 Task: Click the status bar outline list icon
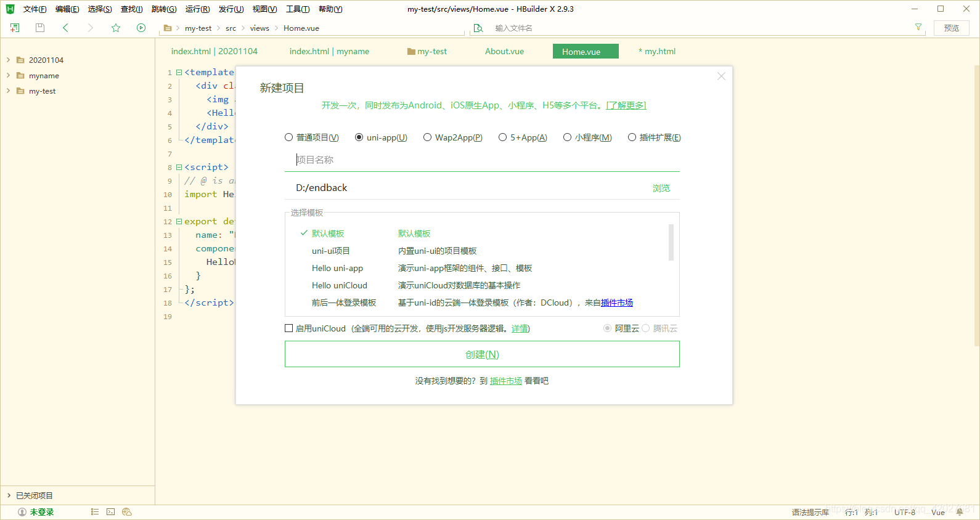[x=94, y=512]
